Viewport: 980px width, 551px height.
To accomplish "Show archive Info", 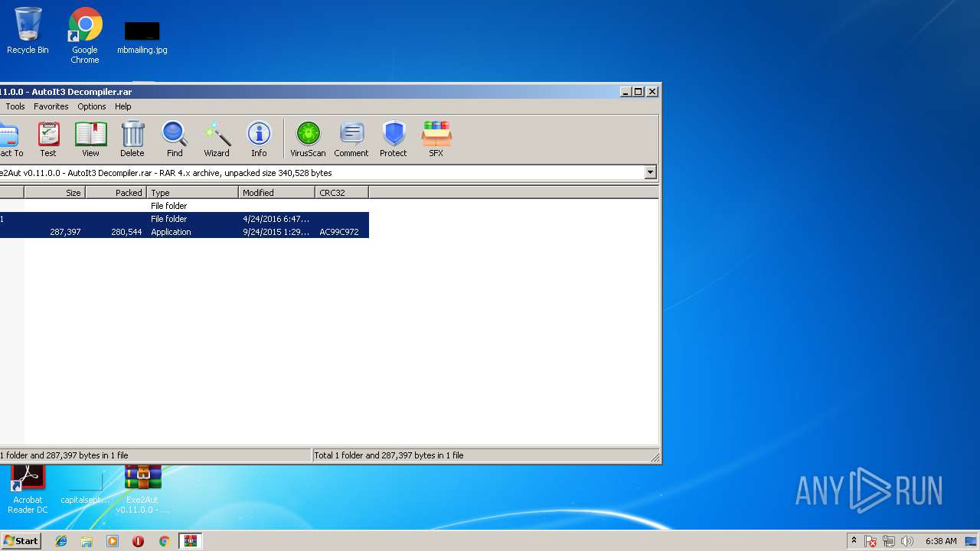I will (x=259, y=139).
